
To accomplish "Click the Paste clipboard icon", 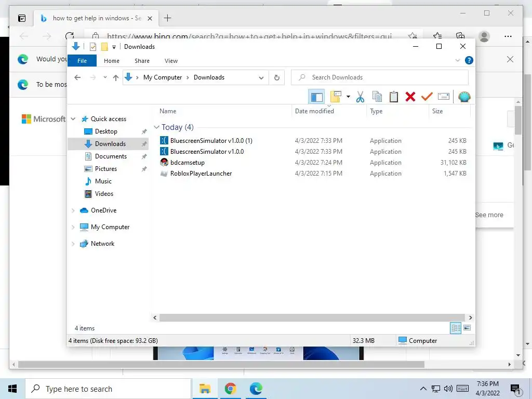I will click(394, 97).
